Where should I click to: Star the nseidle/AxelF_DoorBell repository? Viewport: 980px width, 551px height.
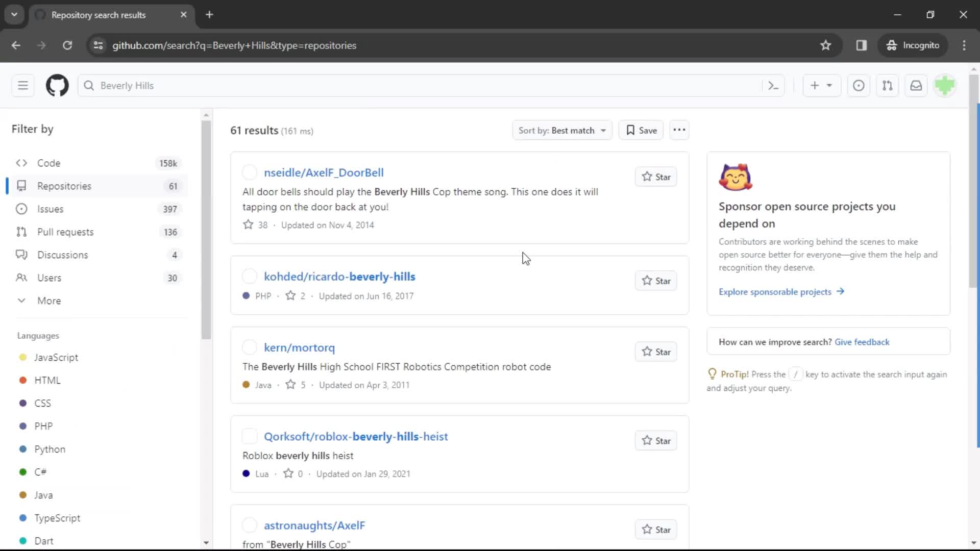(656, 177)
